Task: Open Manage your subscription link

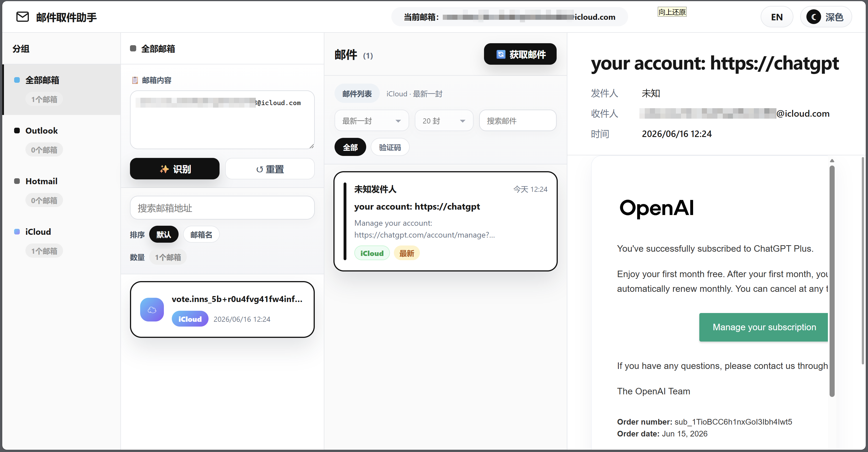Action: [x=764, y=327]
